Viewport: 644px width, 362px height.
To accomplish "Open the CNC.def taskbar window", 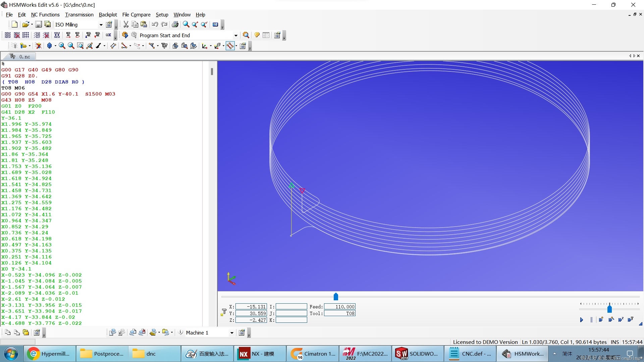I will tap(470, 354).
